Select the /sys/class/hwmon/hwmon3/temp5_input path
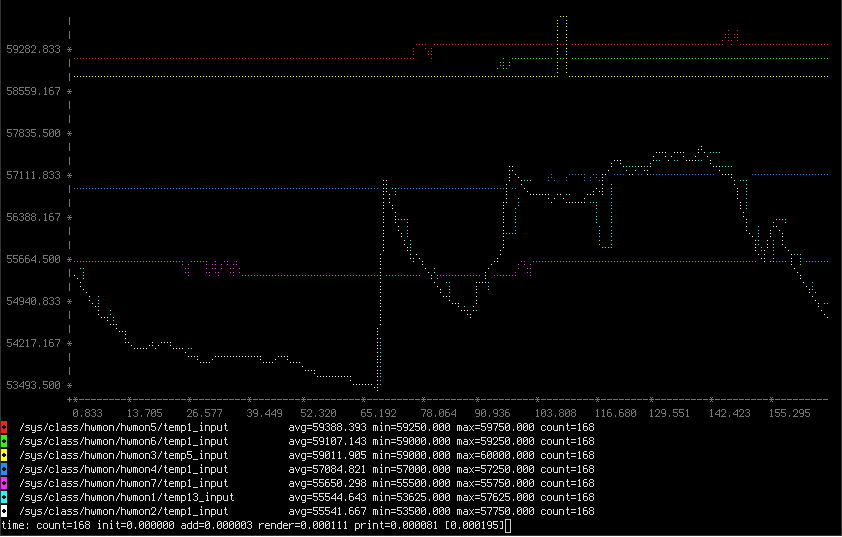The height and width of the screenshot is (537, 842). click(x=123, y=455)
